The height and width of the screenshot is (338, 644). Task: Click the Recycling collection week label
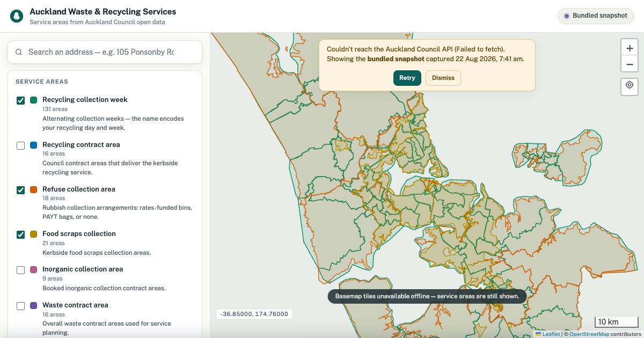click(85, 100)
